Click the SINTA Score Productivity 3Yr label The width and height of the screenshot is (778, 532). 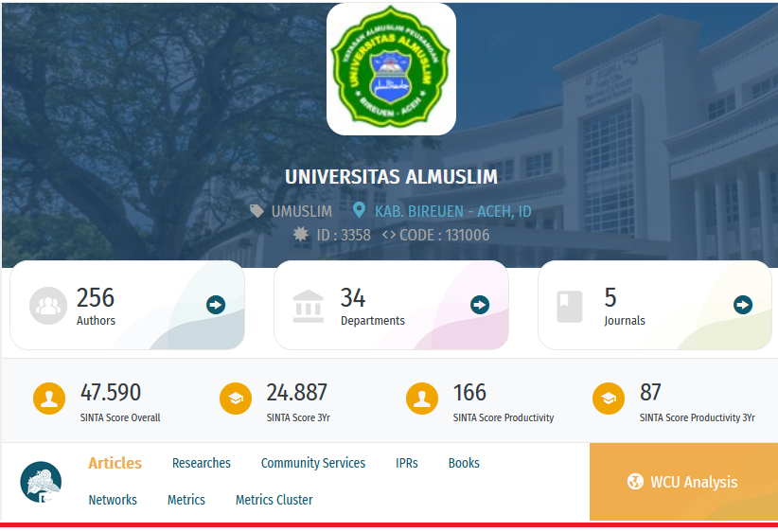pos(698,417)
